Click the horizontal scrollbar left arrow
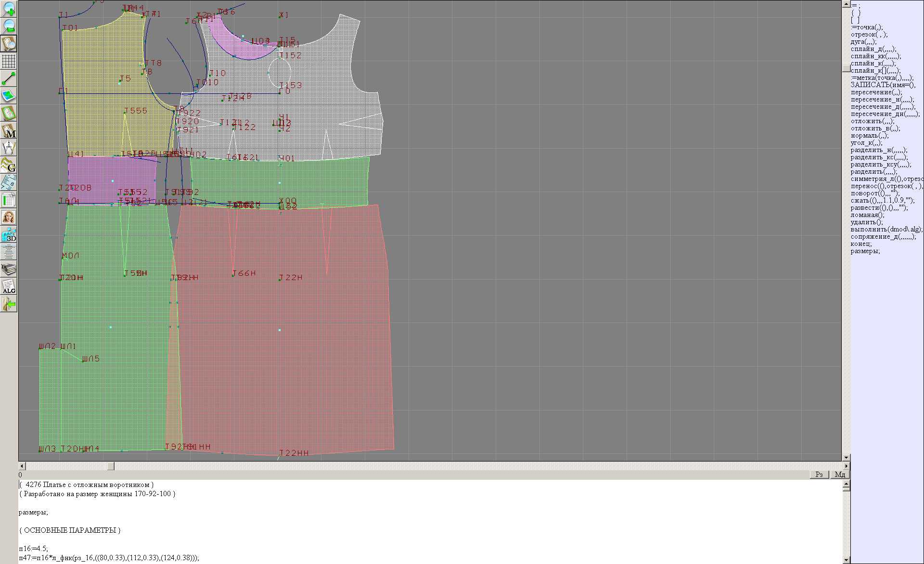This screenshot has height=564, width=924. (x=22, y=466)
